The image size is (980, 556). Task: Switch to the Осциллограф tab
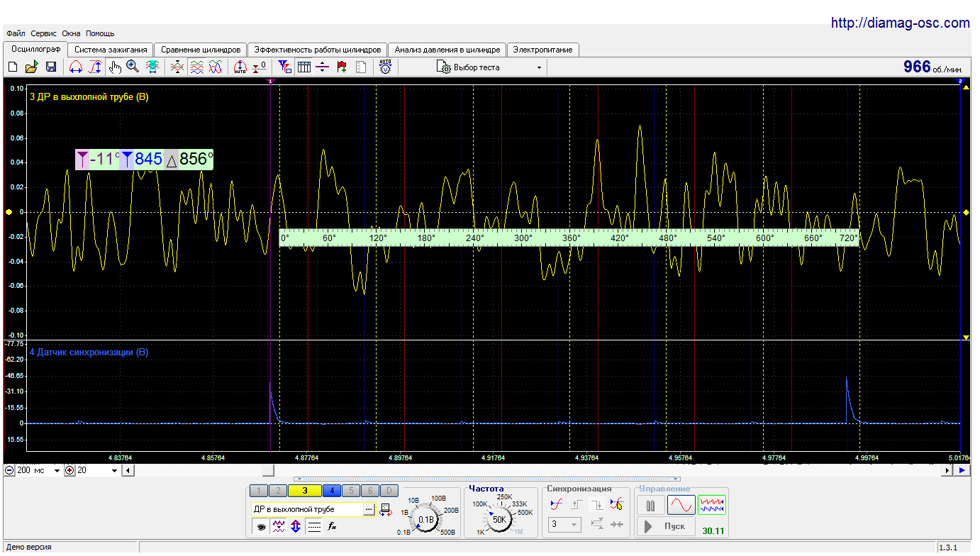[x=35, y=50]
